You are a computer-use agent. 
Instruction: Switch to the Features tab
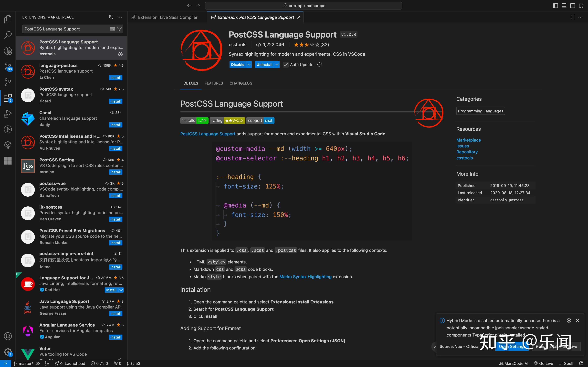(214, 83)
